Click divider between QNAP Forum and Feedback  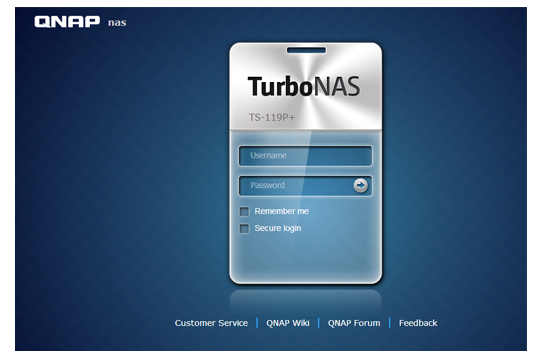coord(390,323)
